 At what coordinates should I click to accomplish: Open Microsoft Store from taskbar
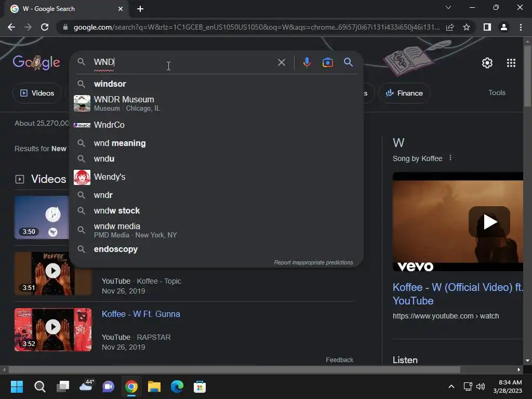click(199, 387)
